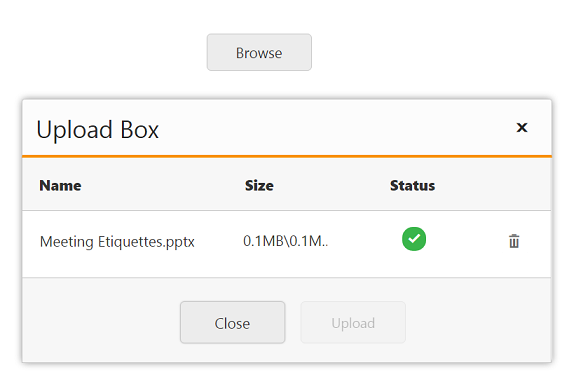Select the Status column header
Viewport: 569px width, 384px height.
[412, 185]
